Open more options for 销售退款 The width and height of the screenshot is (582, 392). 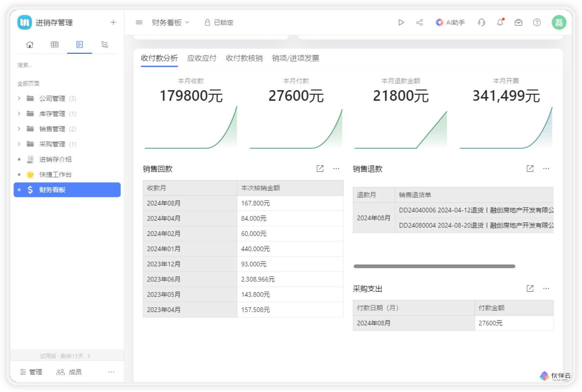click(546, 169)
